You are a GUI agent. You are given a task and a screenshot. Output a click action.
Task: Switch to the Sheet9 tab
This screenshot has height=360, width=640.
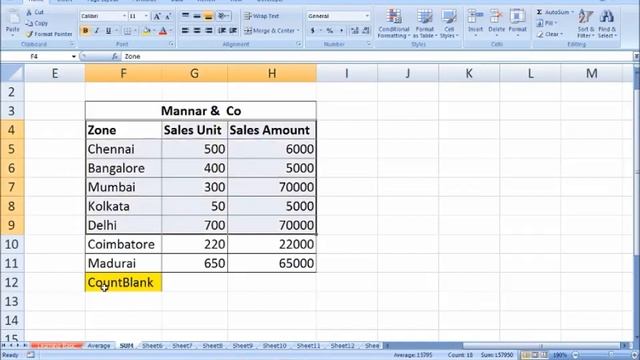coord(242,346)
